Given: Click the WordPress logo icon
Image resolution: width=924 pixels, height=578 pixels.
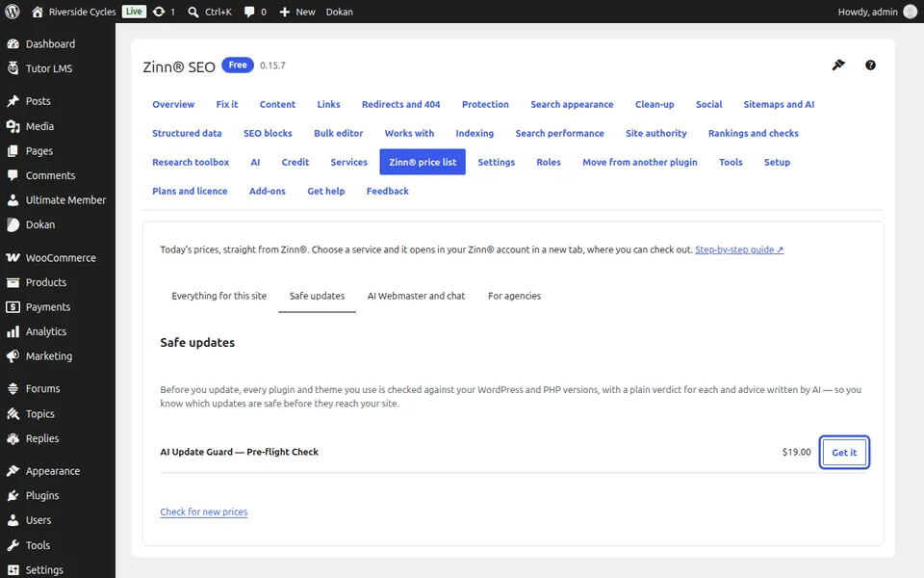Looking at the screenshot, I should 13,12.
